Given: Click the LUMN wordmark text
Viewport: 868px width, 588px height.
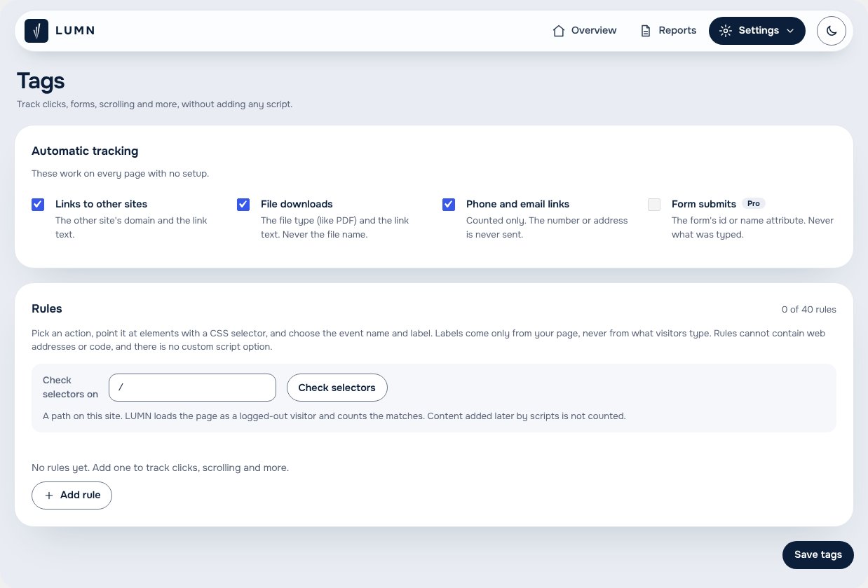Looking at the screenshot, I should (x=75, y=31).
